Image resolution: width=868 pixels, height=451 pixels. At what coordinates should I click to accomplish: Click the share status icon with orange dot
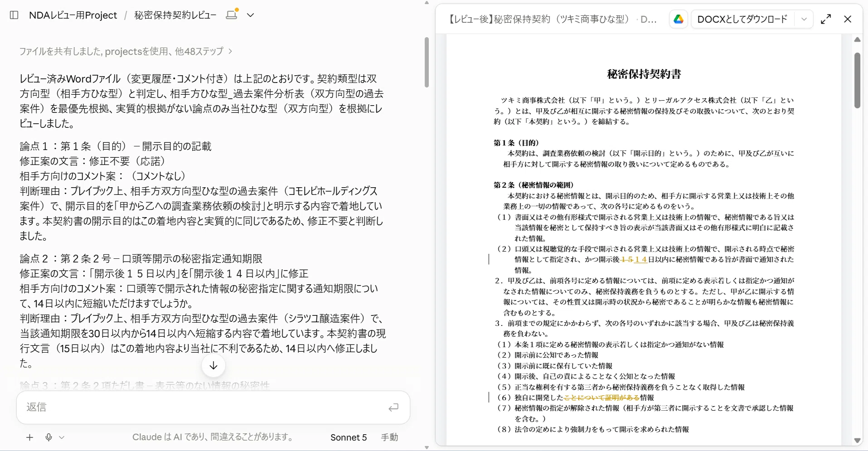coord(232,14)
